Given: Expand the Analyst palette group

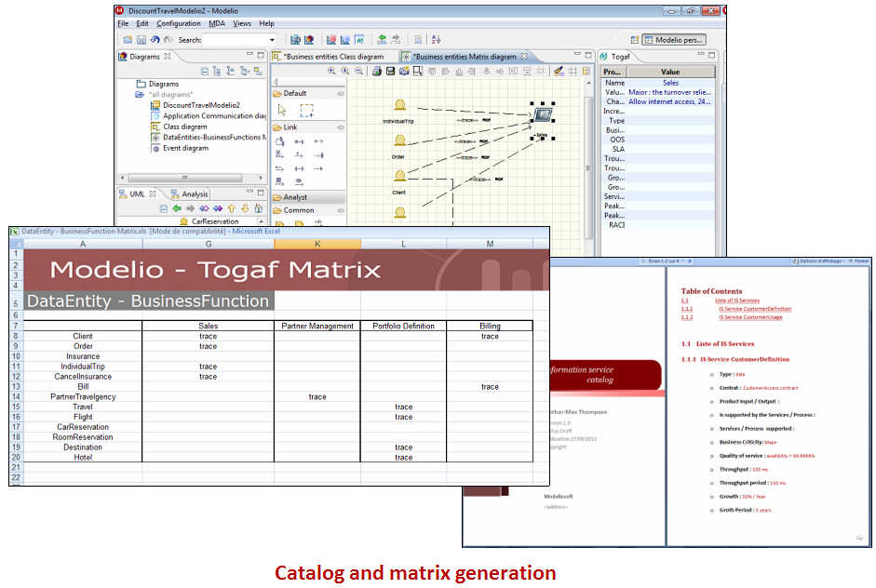Looking at the screenshot, I should click(x=308, y=197).
